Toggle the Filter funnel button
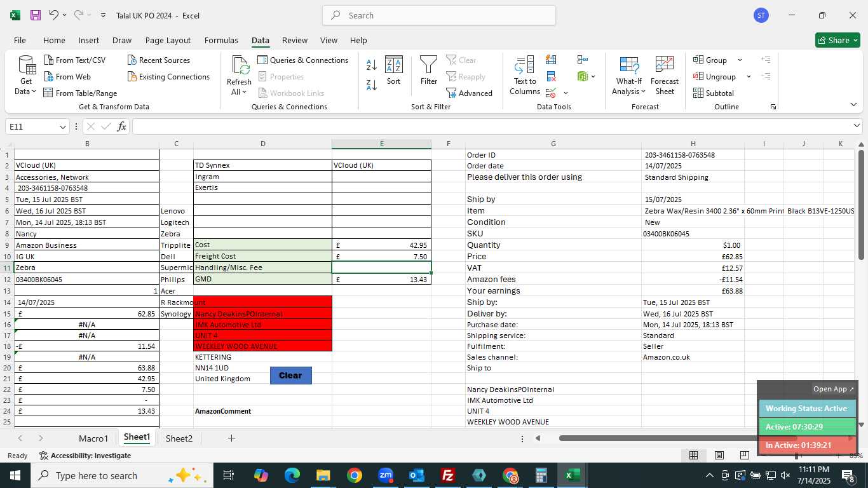The width and height of the screenshot is (868, 488). click(x=429, y=71)
